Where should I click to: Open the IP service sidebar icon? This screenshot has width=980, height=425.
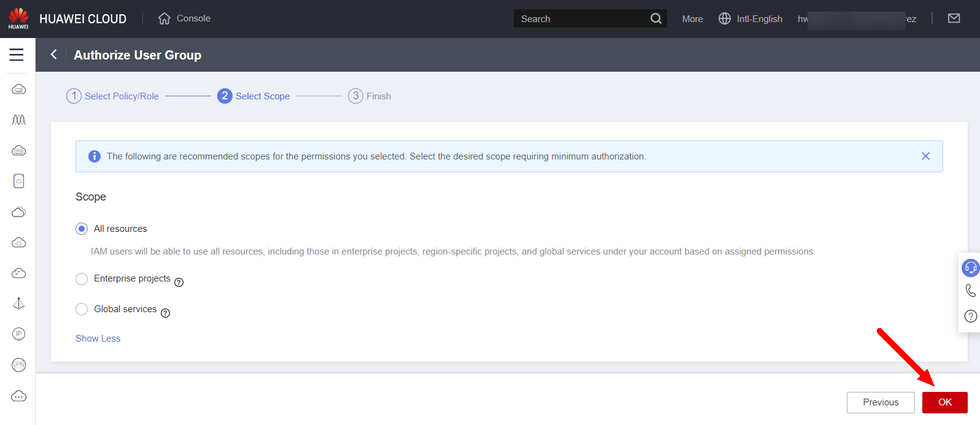tap(19, 334)
